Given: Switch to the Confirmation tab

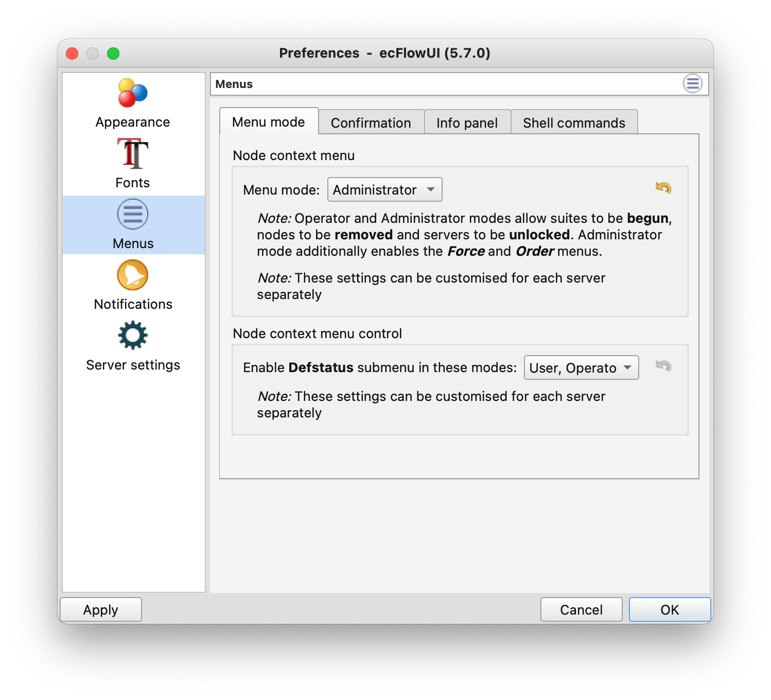Looking at the screenshot, I should 371,122.
